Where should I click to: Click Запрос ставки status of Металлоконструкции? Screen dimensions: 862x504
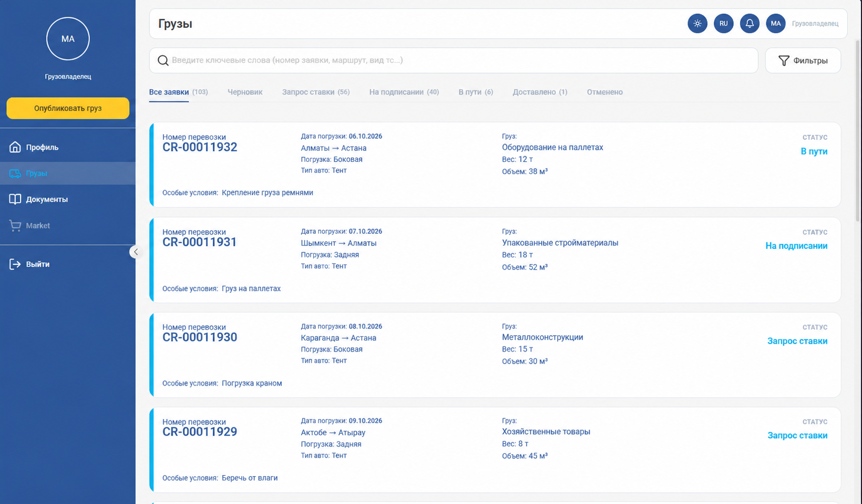pos(797,341)
